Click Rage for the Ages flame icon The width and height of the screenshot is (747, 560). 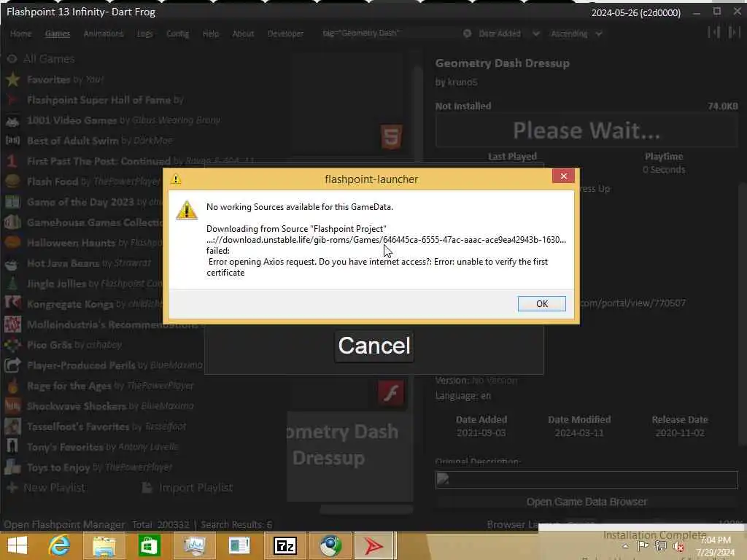coord(12,386)
